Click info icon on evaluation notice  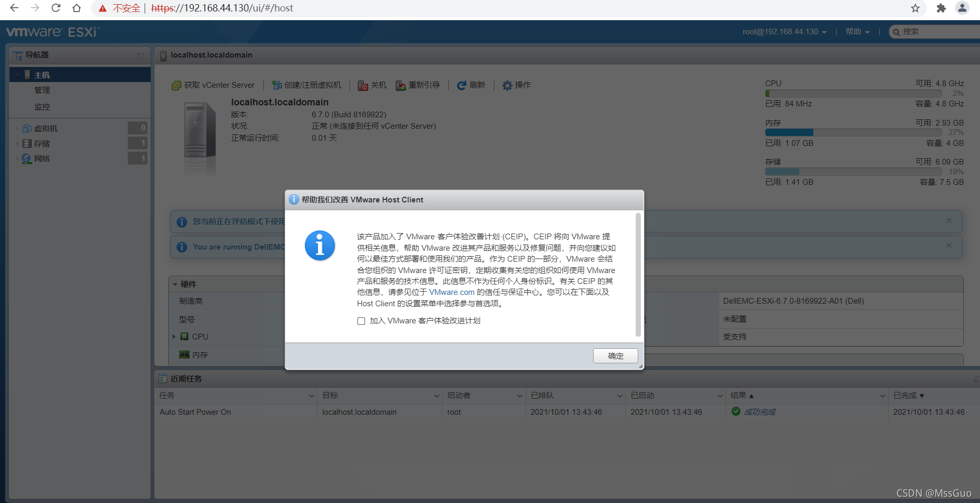(x=182, y=222)
